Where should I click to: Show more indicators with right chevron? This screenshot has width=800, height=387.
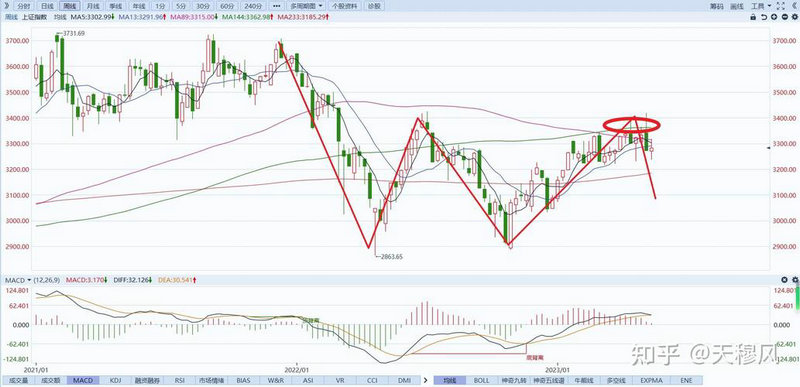(426, 380)
